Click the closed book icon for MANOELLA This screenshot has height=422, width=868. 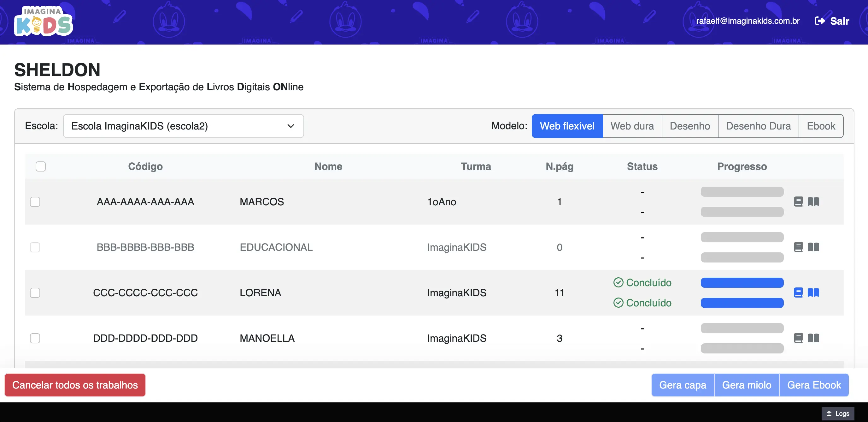point(798,338)
